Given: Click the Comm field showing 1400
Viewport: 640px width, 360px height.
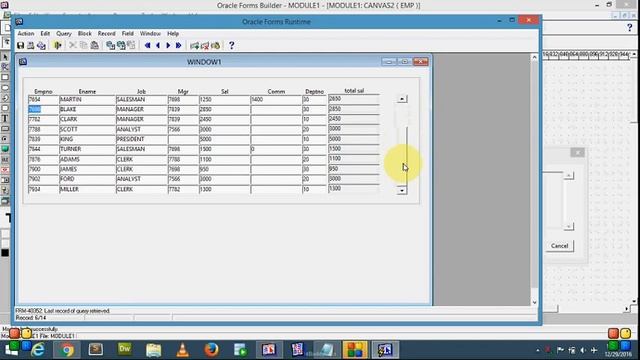Looking at the screenshot, I should pos(276,100).
